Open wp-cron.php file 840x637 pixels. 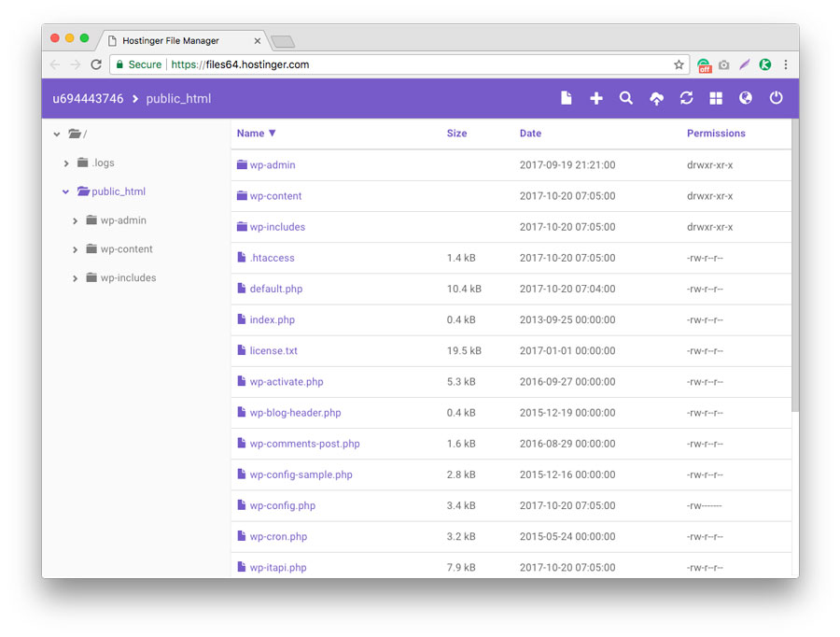[x=278, y=536]
